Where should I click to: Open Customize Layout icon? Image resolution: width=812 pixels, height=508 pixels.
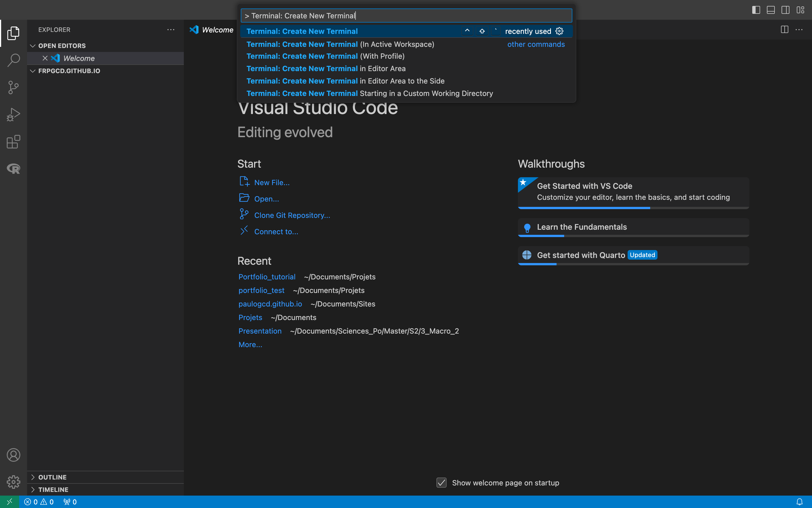click(800, 10)
